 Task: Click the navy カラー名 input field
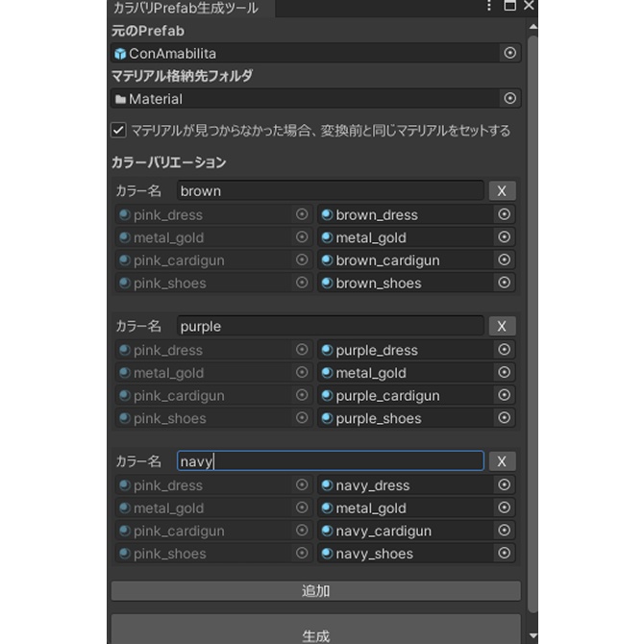pos(331,460)
